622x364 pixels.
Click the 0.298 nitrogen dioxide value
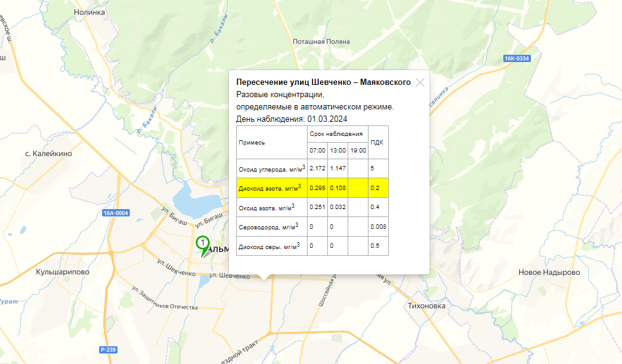[317, 188]
